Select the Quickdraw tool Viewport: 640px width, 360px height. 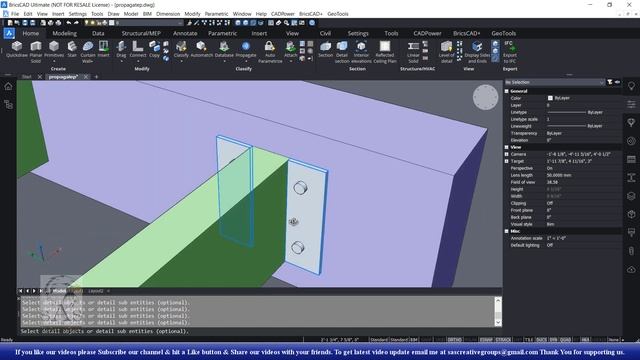pyautogui.click(x=17, y=49)
